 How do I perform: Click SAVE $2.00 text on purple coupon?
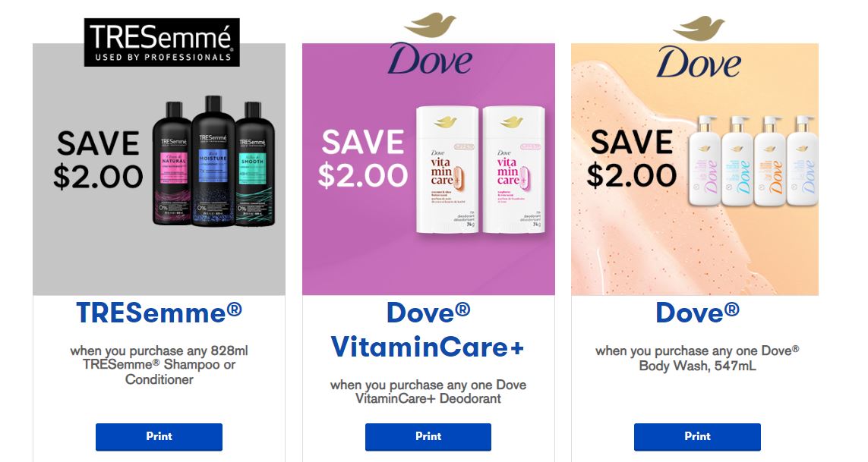click(x=362, y=159)
